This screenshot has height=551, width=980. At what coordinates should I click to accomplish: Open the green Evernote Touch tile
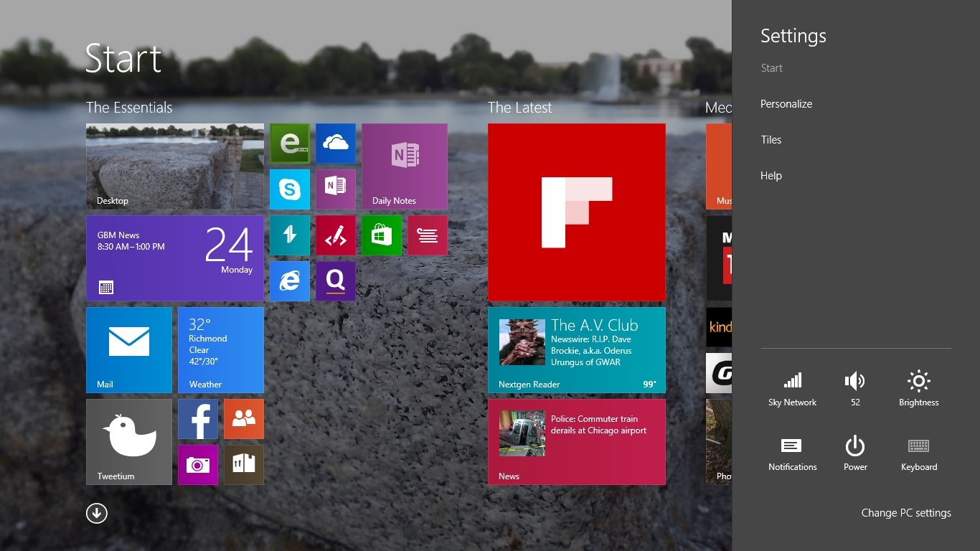[x=290, y=143]
